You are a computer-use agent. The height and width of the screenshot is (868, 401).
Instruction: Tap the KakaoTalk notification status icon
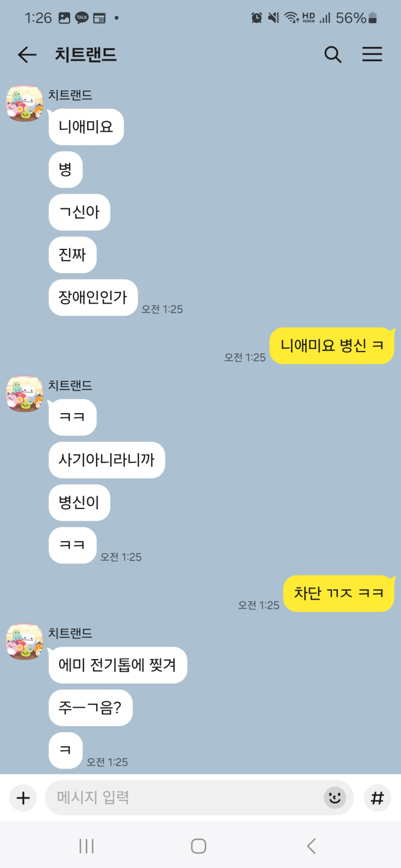82,18
